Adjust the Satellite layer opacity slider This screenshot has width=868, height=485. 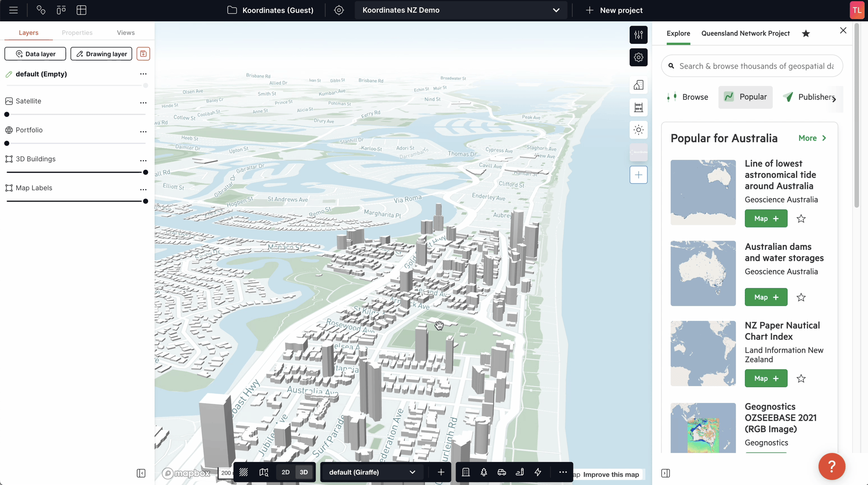pyautogui.click(x=76, y=115)
